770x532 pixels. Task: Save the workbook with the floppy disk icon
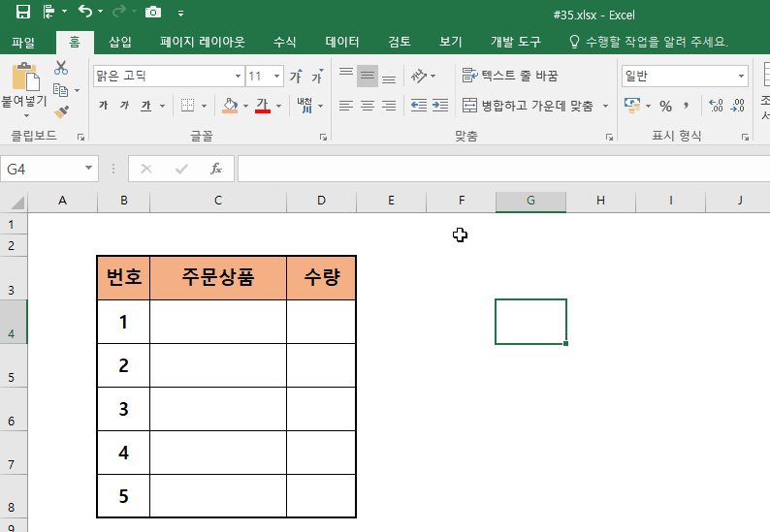tap(23, 12)
